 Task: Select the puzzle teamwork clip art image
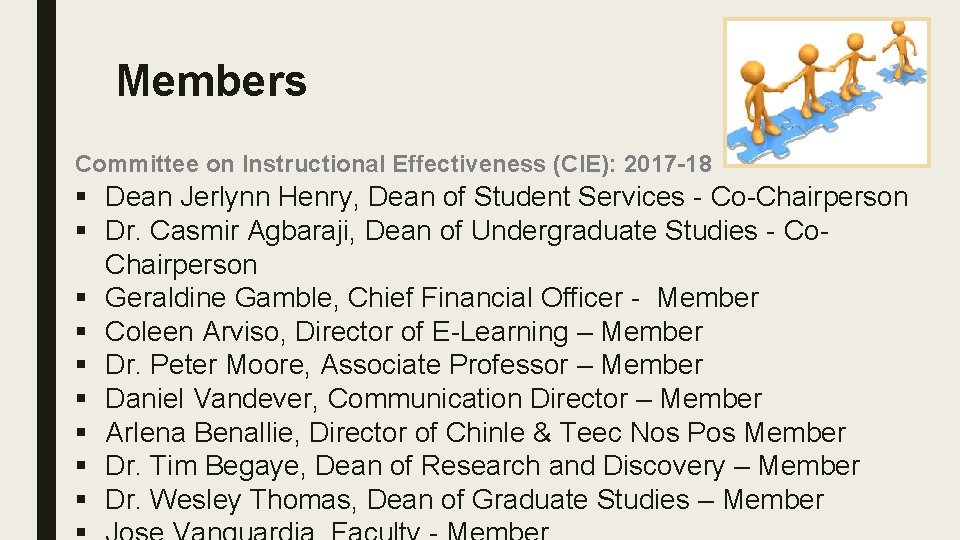[826, 92]
